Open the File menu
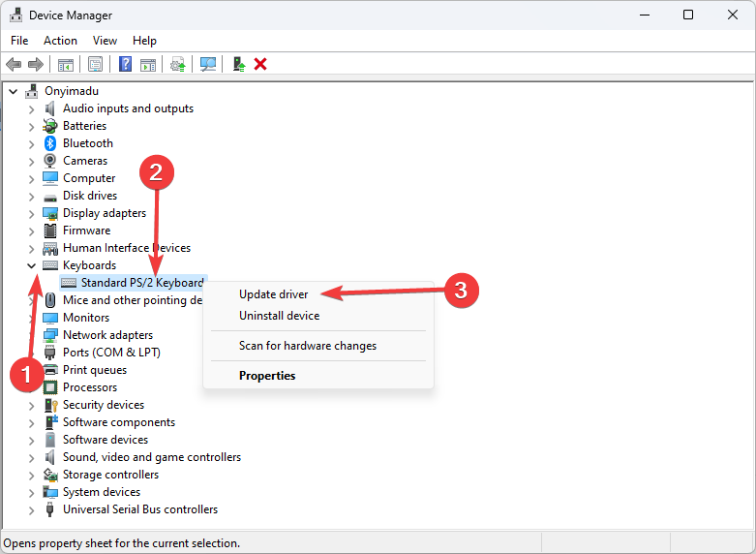Viewport: 756px width, 554px height. click(x=19, y=41)
